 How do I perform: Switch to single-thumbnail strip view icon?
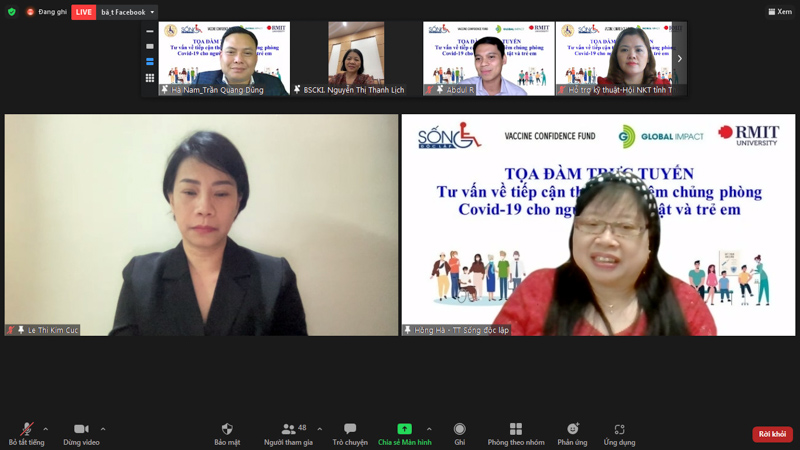149,46
